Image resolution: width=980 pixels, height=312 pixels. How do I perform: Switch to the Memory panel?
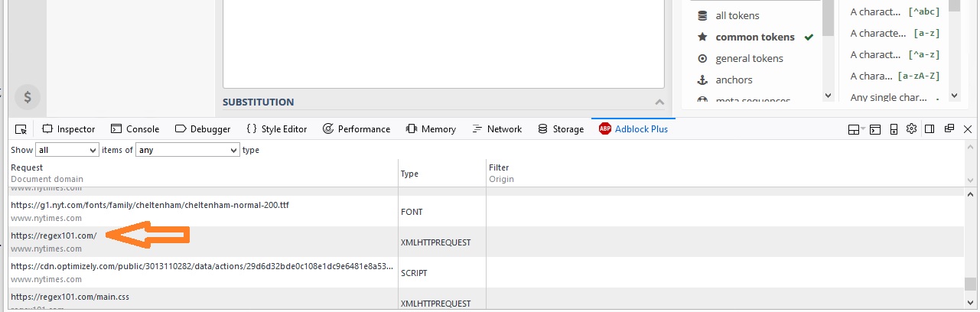tap(431, 129)
